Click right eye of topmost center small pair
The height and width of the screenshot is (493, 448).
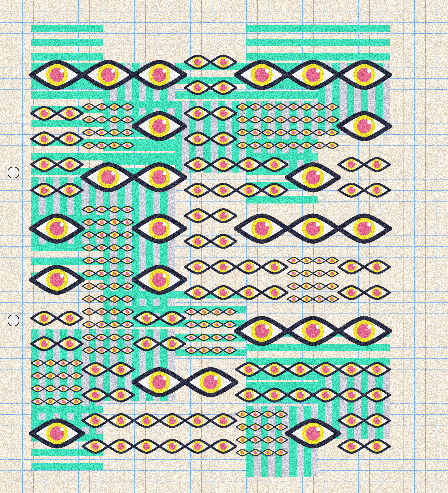[x=223, y=62]
